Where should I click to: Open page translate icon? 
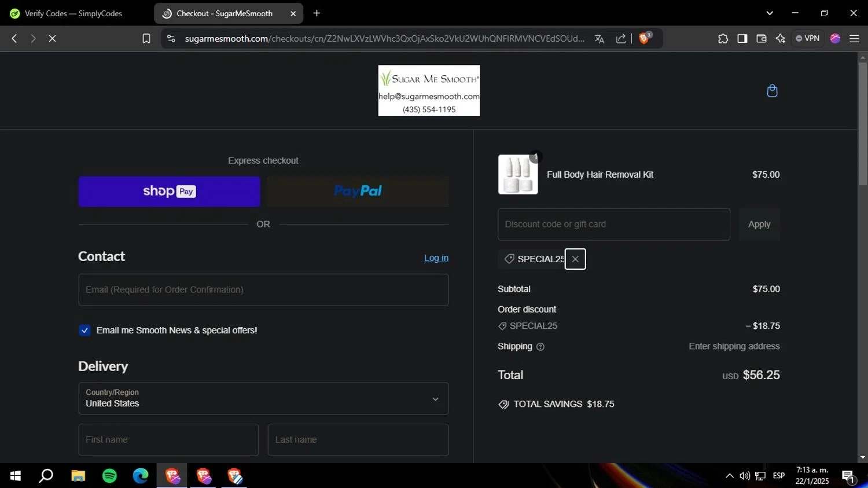599,39
